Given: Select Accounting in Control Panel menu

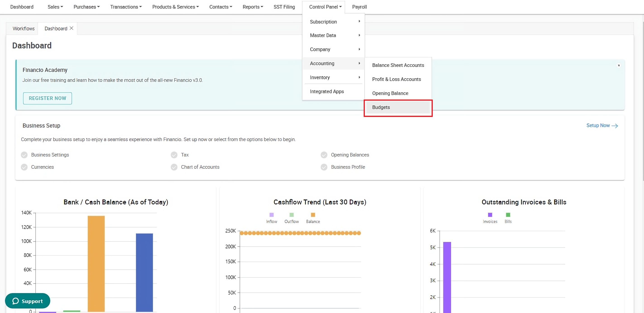Looking at the screenshot, I should (x=333, y=63).
